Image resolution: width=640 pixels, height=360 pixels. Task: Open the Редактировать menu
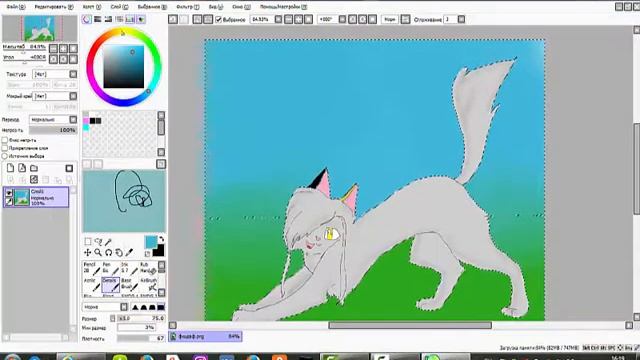(x=54, y=7)
